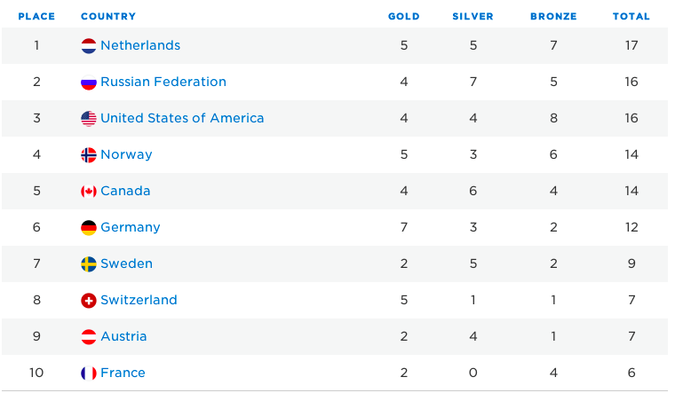This screenshot has height=393, width=675.
Task: Click the Canada maple leaf flag icon
Action: [x=88, y=191]
